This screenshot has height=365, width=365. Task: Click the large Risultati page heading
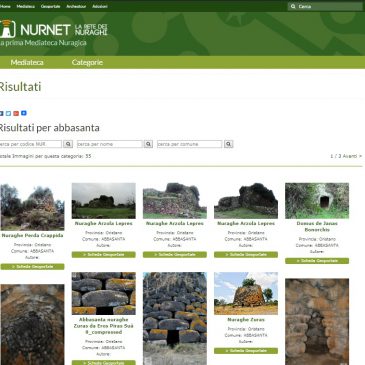pos(20,87)
